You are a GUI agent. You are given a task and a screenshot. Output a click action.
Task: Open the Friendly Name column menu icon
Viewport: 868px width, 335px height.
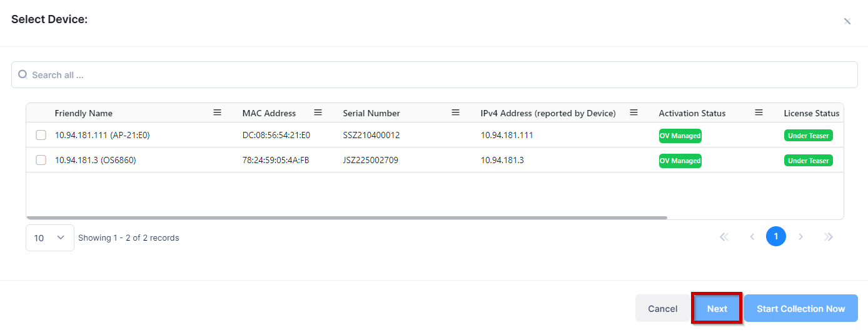click(218, 112)
